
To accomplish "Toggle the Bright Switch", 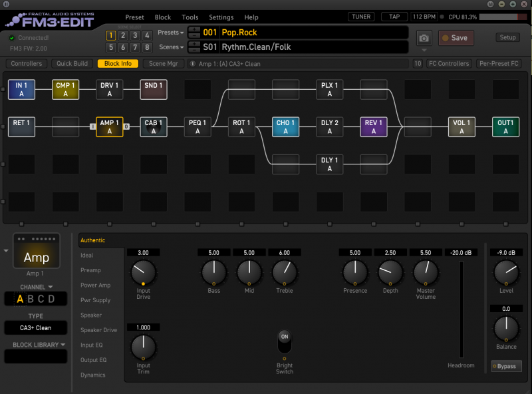I will [285, 343].
